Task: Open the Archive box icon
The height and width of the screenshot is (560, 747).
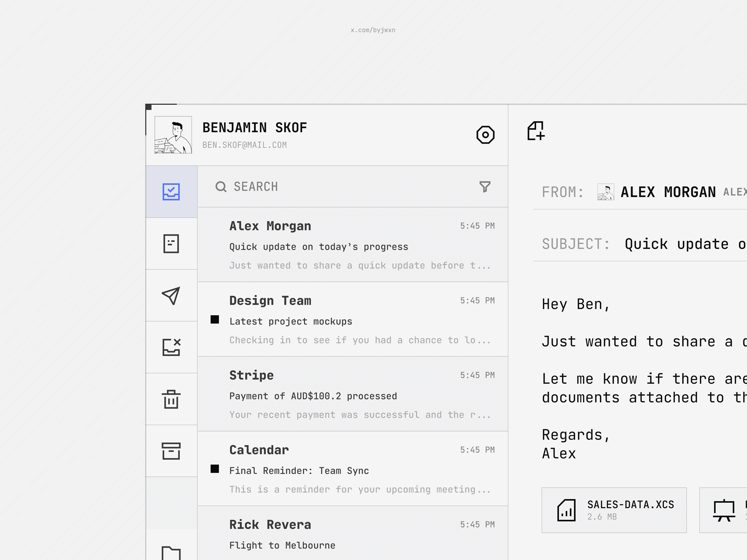Action: point(171,451)
